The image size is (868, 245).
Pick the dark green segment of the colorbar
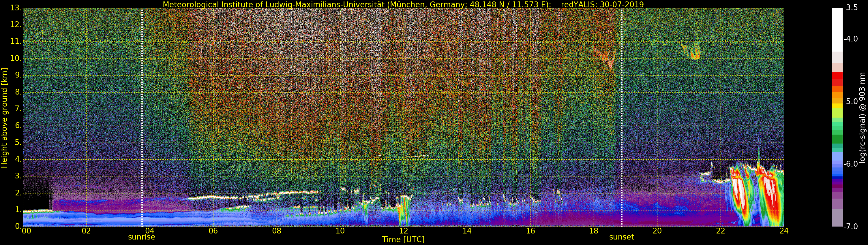(x=837, y=139)
